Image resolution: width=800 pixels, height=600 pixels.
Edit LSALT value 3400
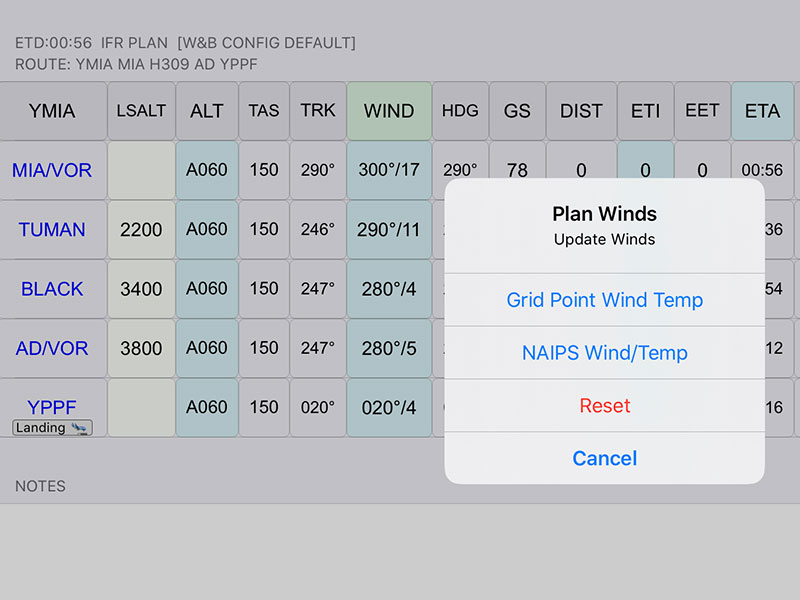click(141, 289)
